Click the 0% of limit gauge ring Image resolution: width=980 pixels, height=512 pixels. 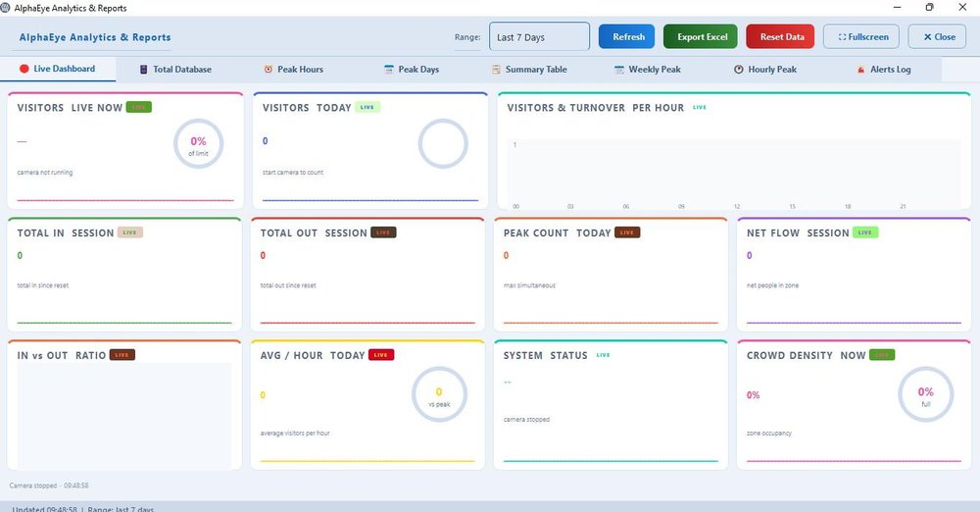click(198, 144)
